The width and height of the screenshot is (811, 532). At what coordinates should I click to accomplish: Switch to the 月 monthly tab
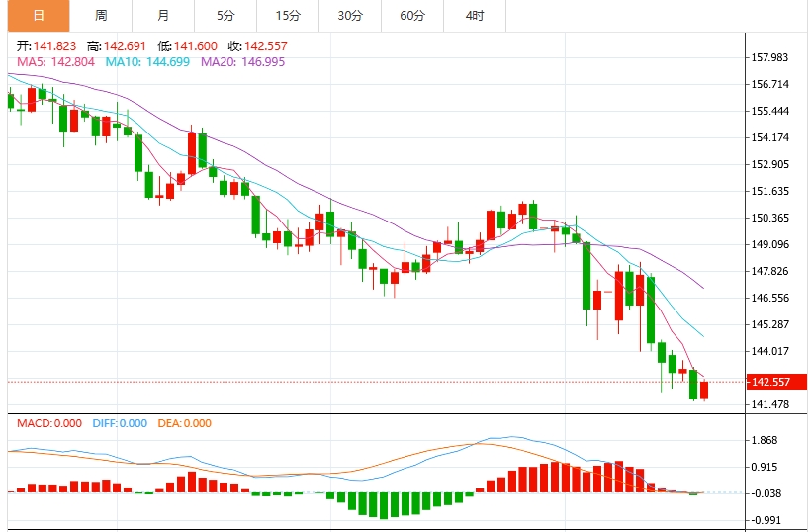pos(163,16)
